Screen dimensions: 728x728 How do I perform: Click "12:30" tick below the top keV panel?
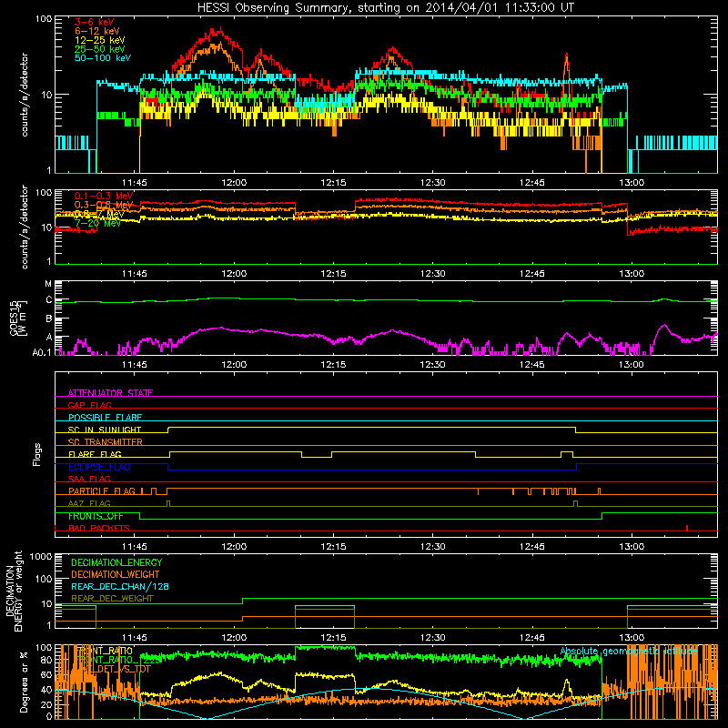coord(433,183)
